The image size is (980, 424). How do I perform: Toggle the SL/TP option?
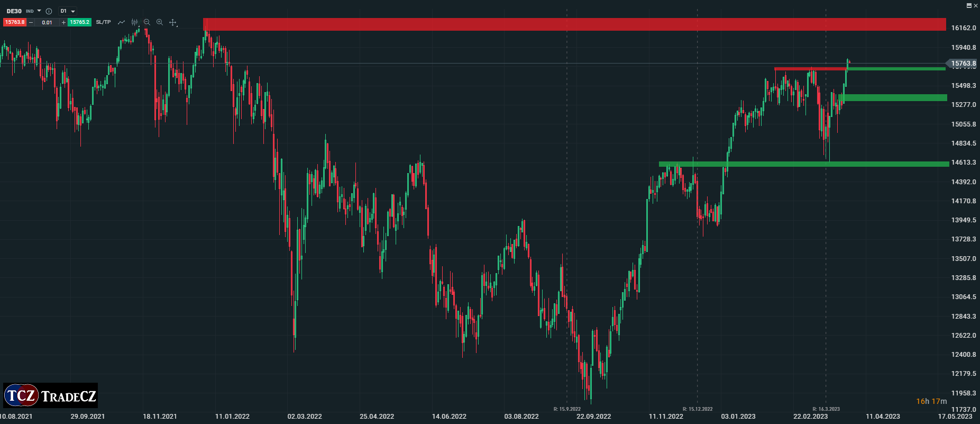click(103, 22)
